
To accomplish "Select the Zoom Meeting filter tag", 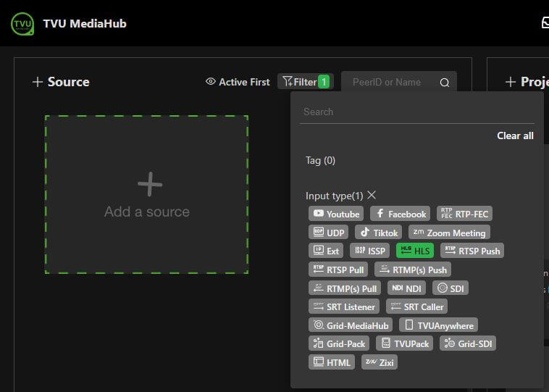I will click(449, 233).
